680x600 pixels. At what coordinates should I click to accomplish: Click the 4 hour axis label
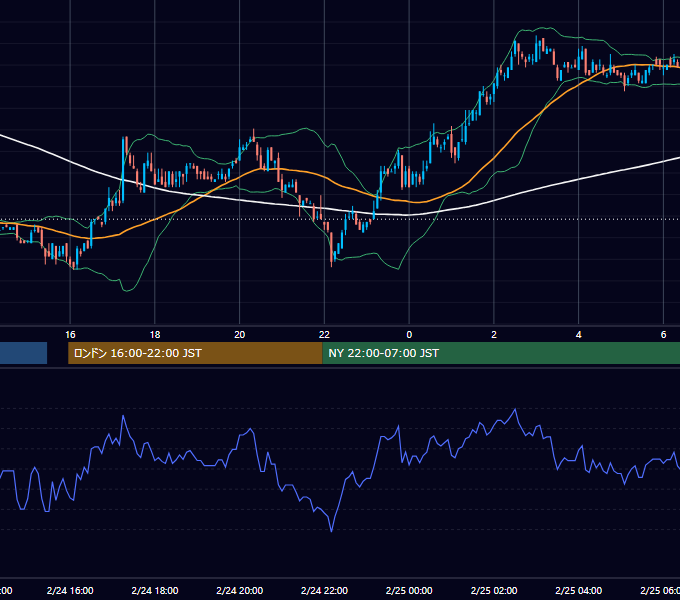(x=579, y=335)
